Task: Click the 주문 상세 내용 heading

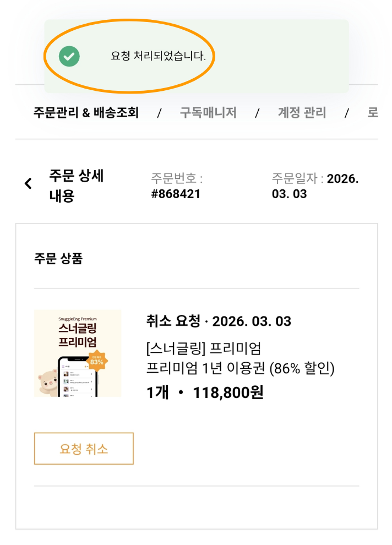Action: [77, 186]
